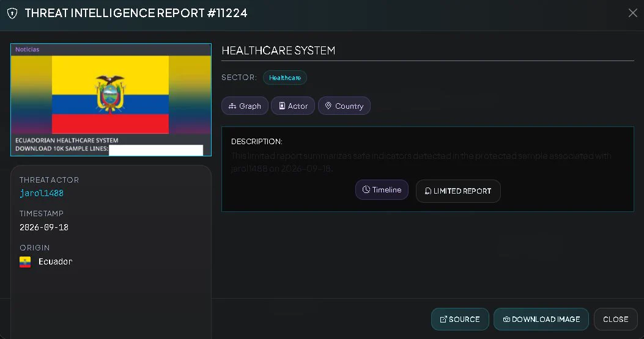Click the THREAT ACTOR label
The height and width of the screenshot is (339, 644).
coord(50,180)
